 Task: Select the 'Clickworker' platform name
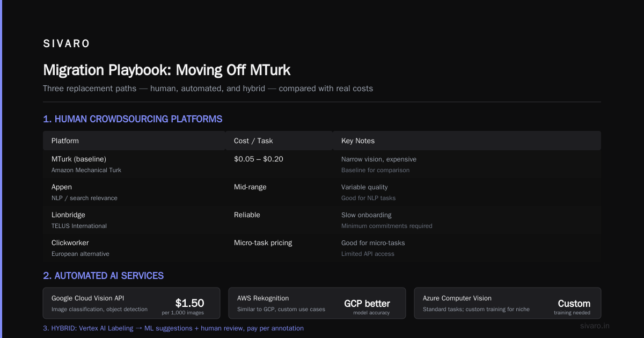(70, 243)
